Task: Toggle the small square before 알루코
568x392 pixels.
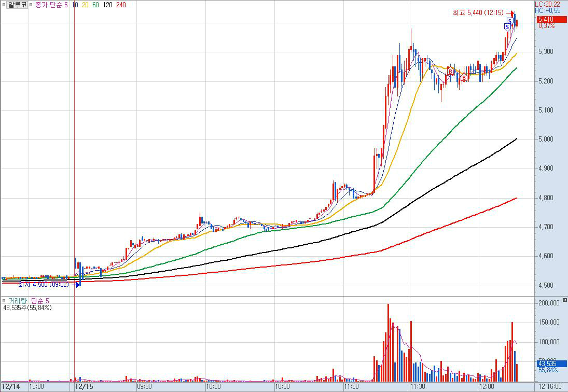Action: (x=4, y=5)
